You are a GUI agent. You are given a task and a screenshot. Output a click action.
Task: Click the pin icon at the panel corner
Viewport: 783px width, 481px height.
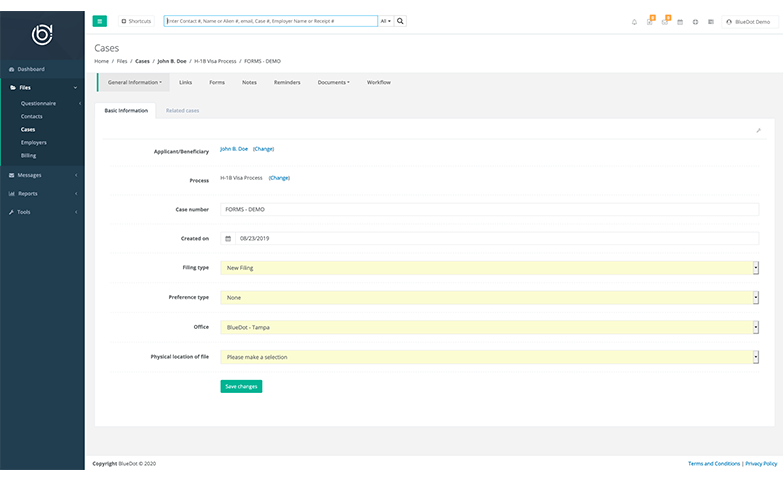758,130
